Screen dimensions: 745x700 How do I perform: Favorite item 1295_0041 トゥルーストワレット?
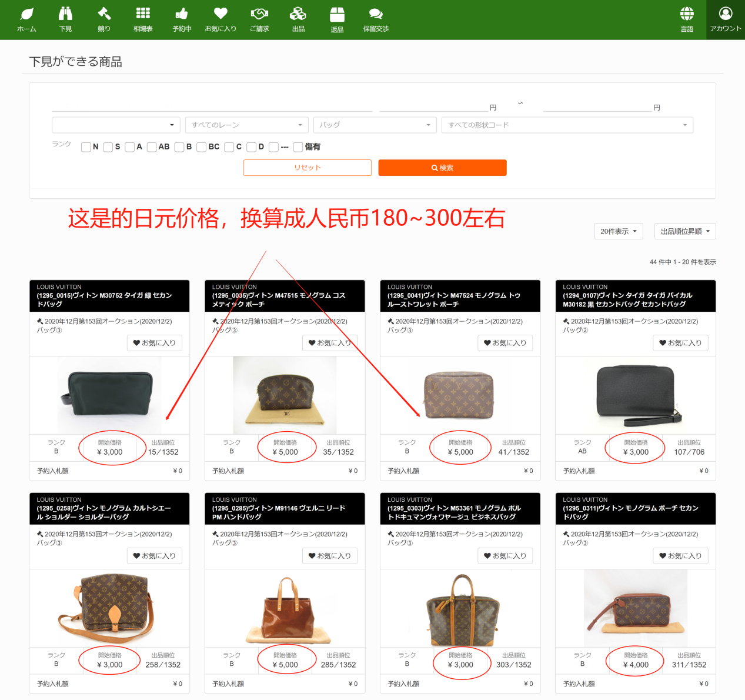point(505,343)
